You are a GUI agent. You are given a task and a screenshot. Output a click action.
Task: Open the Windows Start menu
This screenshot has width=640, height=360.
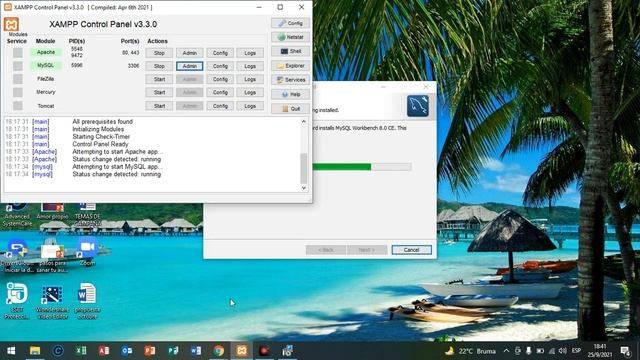(11, 351)
